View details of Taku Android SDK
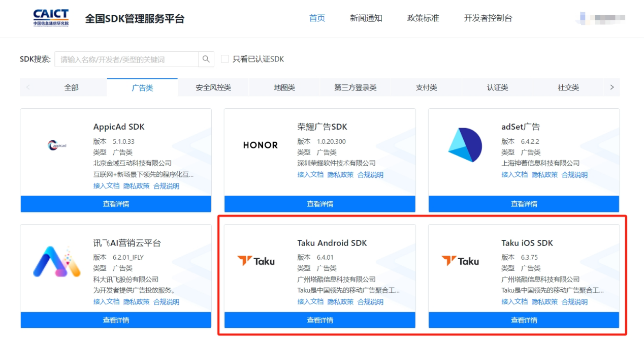Viewport: 644px width, 340px height. click(x=320, y=320)
